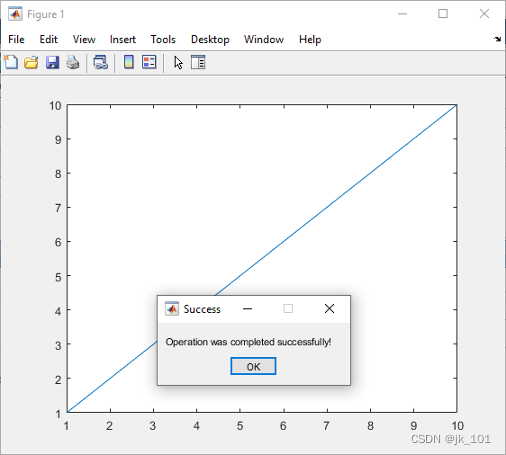506x455 pixels.
Task: Open the Property Inspector icon
Action: pyautogui.click(x=198, y=62)
